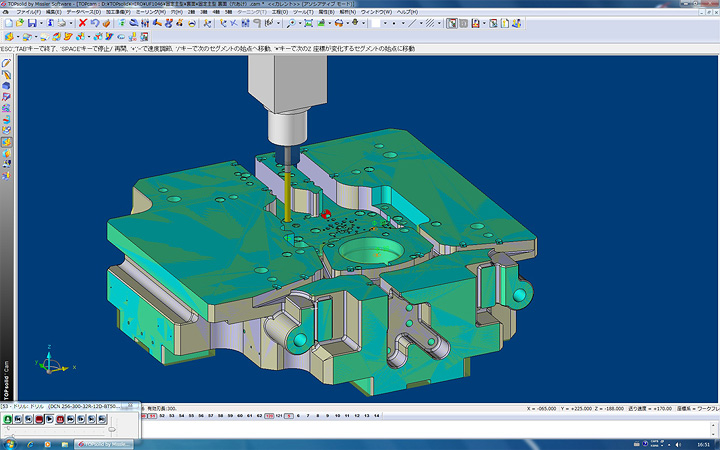The width and height of the screenshot is (720, 450).
Task: Open the ミーリング(M) menu
Action: (x=151, y=12)
